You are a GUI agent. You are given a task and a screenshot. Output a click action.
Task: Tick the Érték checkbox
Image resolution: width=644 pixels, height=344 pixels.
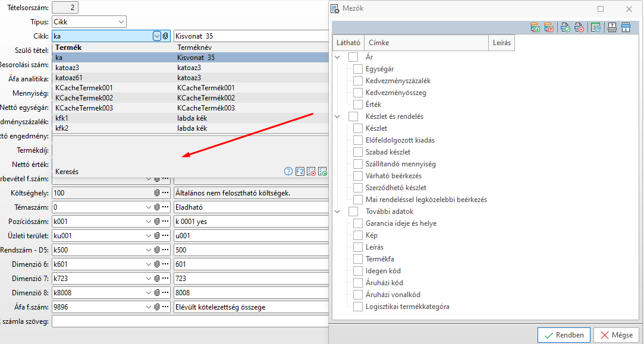pos(358,105)
